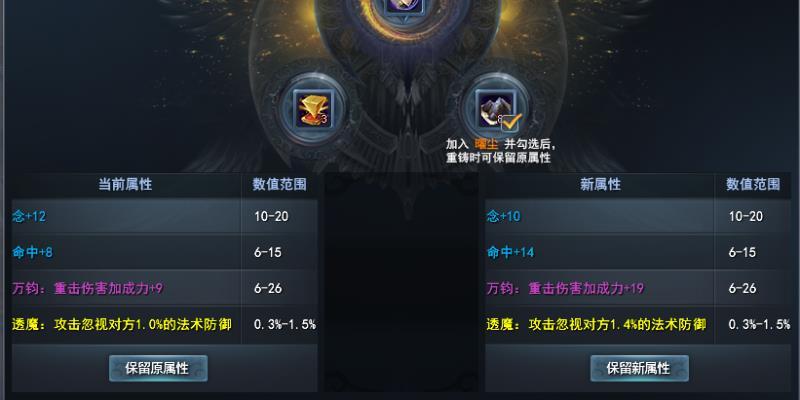Click the equipment slot at top center
This screenshot has height=400, width=800.
point(403,4)
